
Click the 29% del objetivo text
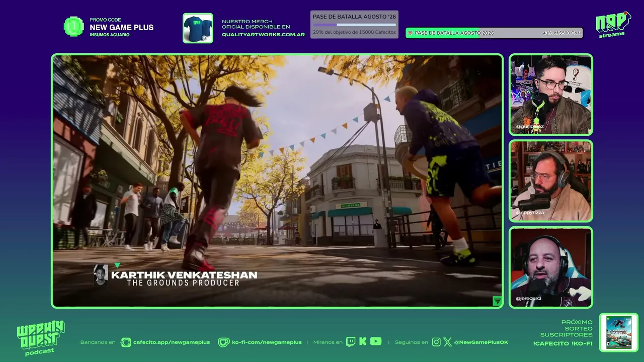tap(354, 32)
